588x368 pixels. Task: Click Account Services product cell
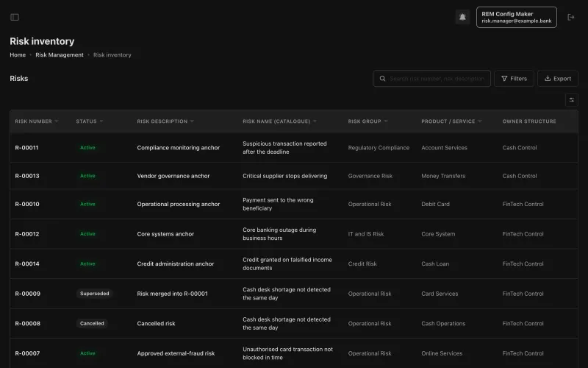pos(445,148)
